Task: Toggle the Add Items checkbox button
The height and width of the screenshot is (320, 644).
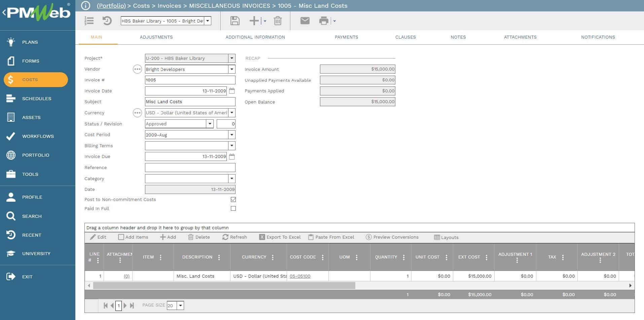Action: tap(133, 237)
